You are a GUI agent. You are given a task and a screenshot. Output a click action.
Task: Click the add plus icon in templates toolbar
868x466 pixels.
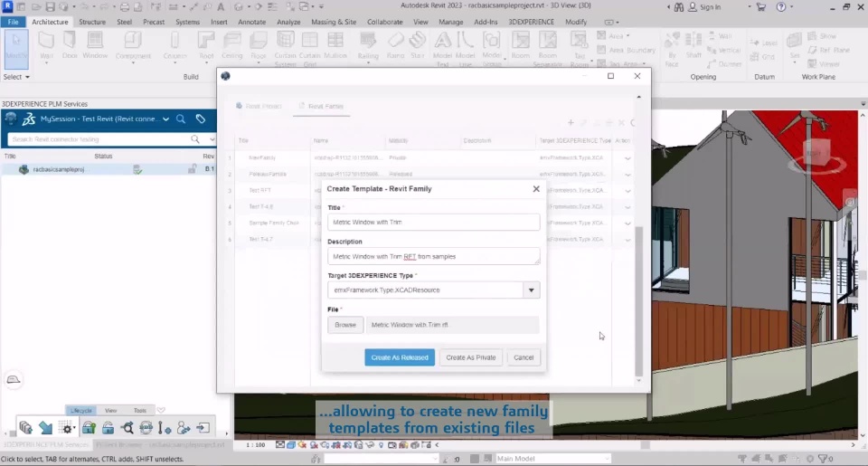571,122
